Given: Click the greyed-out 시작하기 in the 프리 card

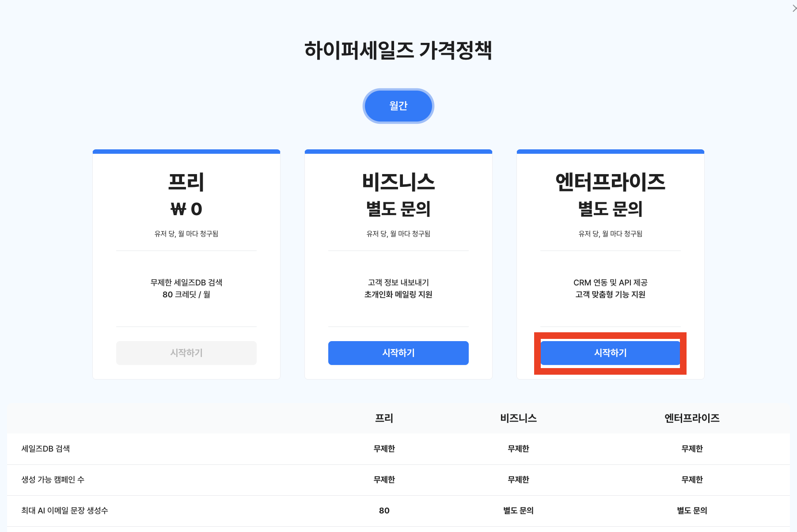Looking at the screenshot, I should [x=186, y=353].
